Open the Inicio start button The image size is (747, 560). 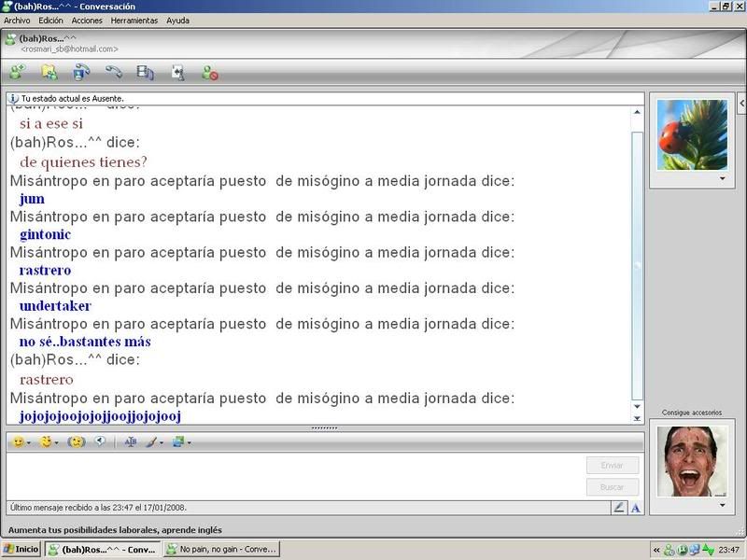coord(21,549)
